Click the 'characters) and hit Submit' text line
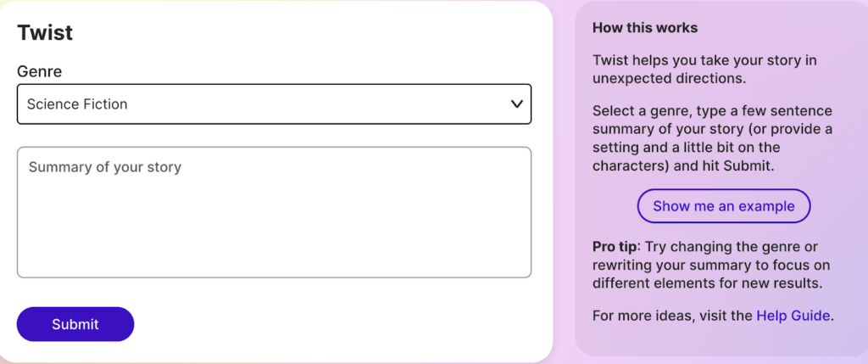Image resolution: width=868 pixels, height=364 pixels. [683, 166]
